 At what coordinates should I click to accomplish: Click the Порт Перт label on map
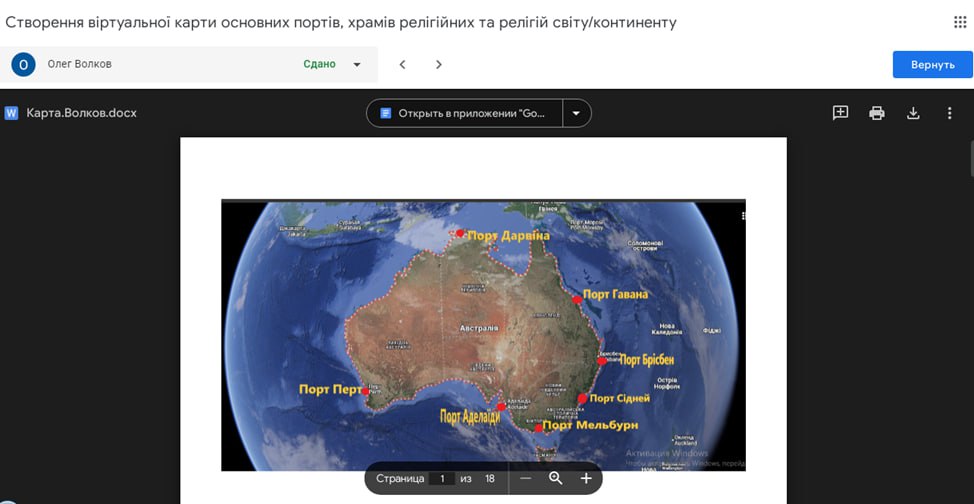pyautogui.click(x=330, y=390)
